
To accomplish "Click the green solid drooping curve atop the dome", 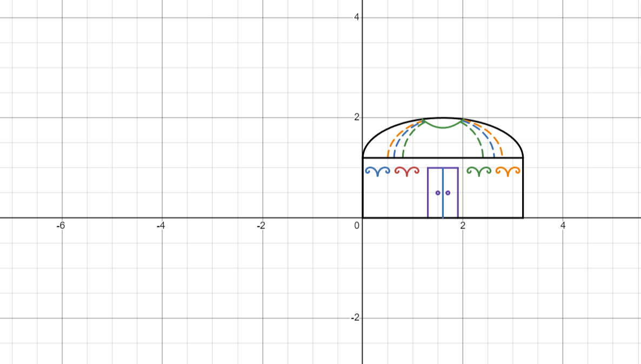I will pos(442,126).
